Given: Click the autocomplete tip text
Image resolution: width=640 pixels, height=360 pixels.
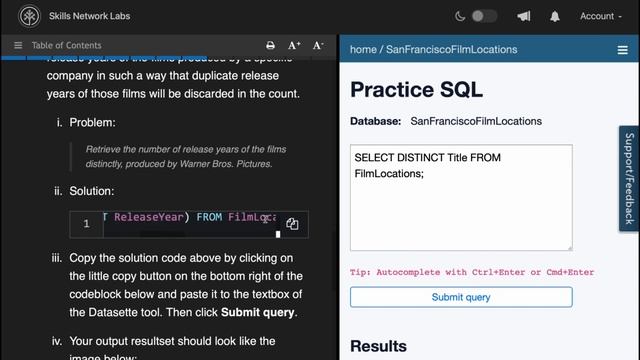Looking at the screenshot, I should [x=472, y=272].
